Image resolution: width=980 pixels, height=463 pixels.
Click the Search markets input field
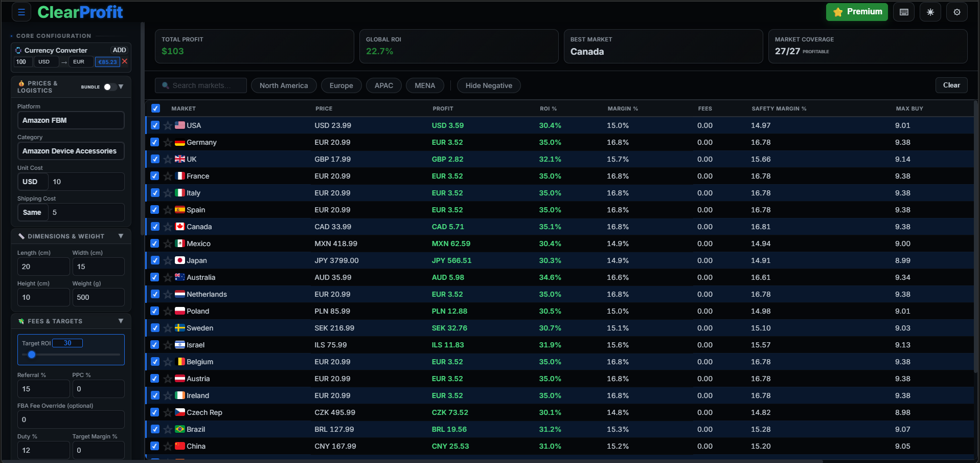pyautogui.click(x=200, y=85)
